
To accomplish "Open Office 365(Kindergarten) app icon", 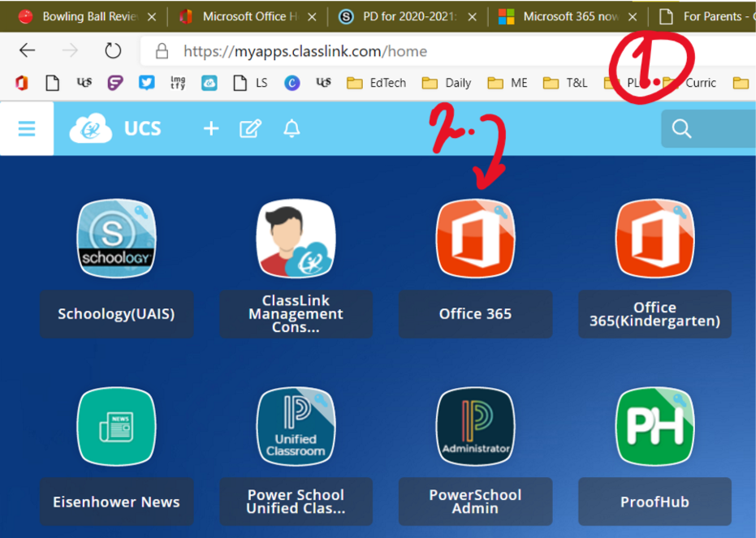I will [x=654, y=239].
